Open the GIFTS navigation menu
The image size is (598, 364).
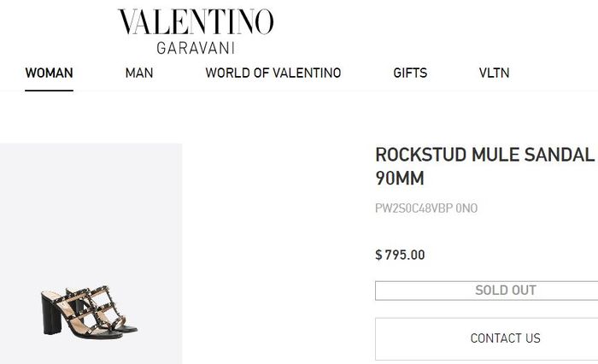tap(410, 73)
